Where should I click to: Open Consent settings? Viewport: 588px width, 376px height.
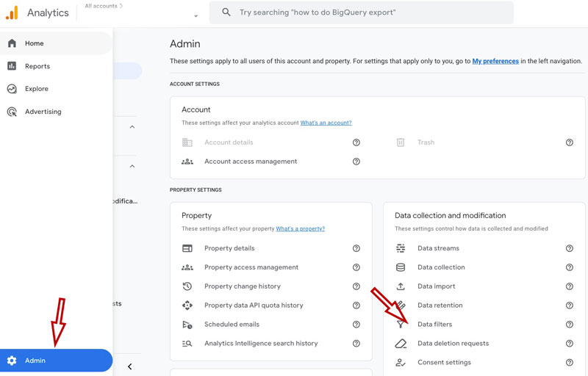444,363
